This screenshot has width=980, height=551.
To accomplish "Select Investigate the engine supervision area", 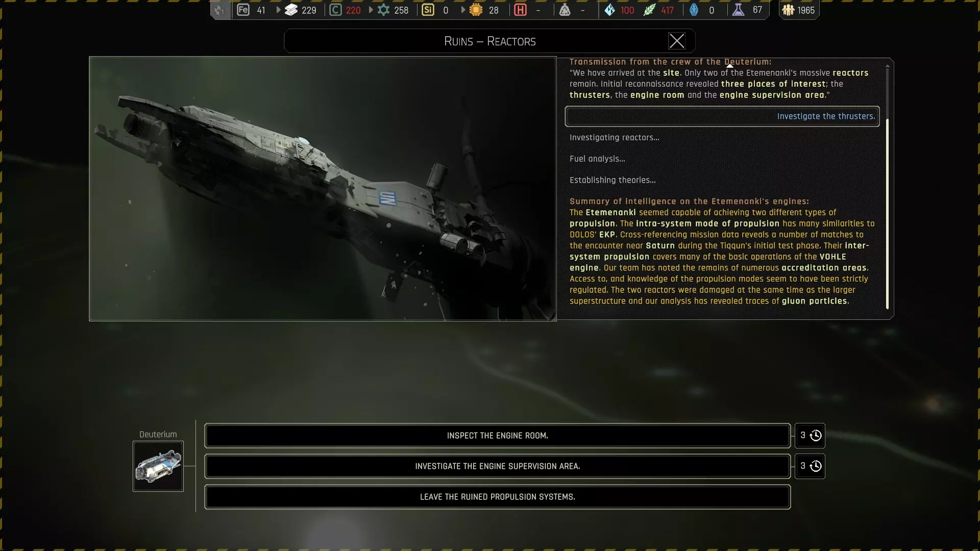I will tap(497, 466).
